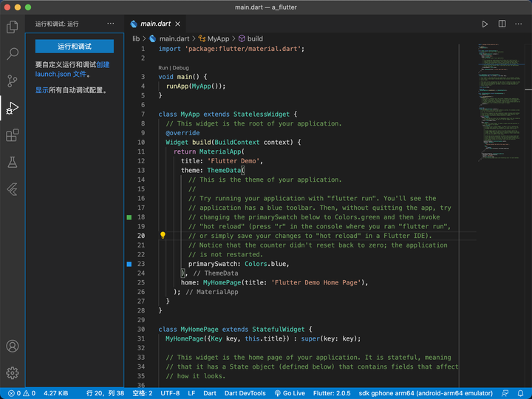Viewport: 532px width, 399px height.
Task: Open the Flutter sidebar view
Action: (x=13, y=189)
